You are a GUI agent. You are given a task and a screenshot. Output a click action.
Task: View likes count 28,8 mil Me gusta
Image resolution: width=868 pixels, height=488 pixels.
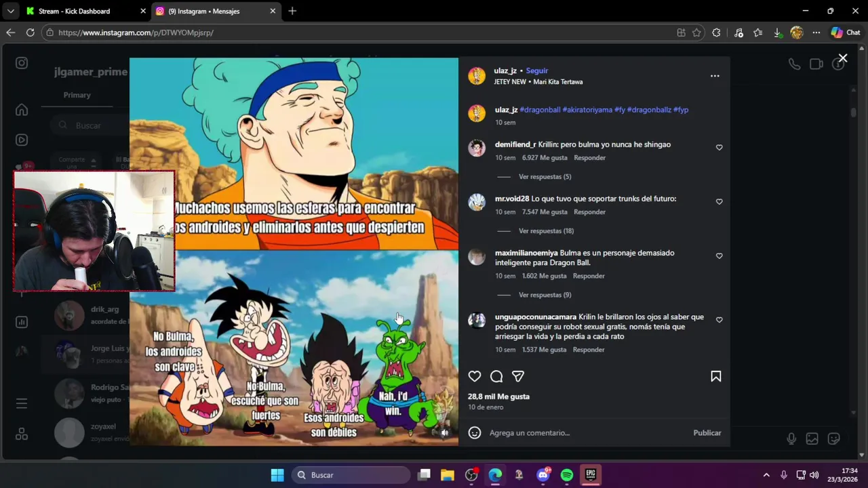coord(498,396)
